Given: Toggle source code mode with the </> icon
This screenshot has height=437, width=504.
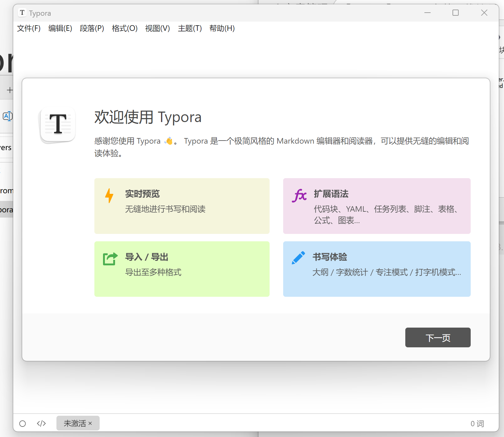Looking at the screenshot, I should click(41, 423).
